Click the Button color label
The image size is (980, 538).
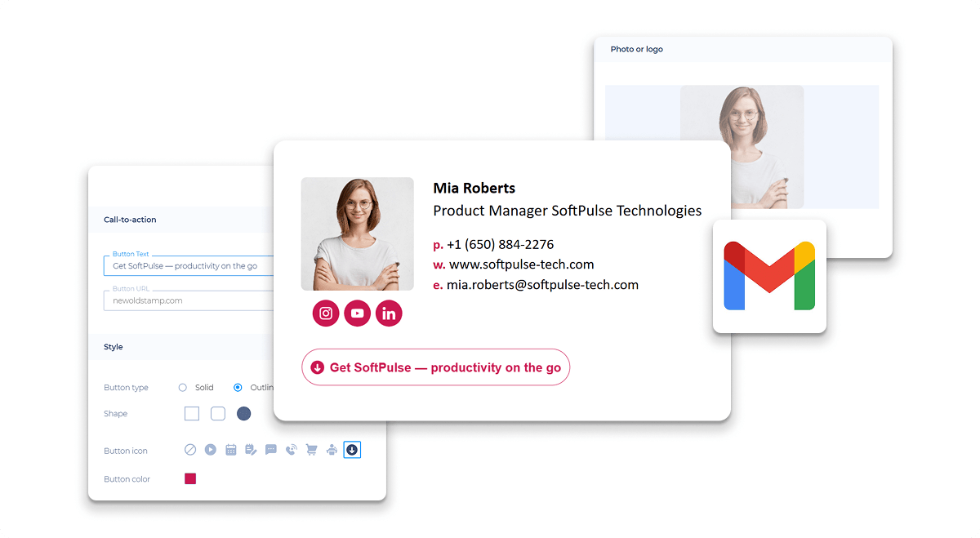(127, 479)
